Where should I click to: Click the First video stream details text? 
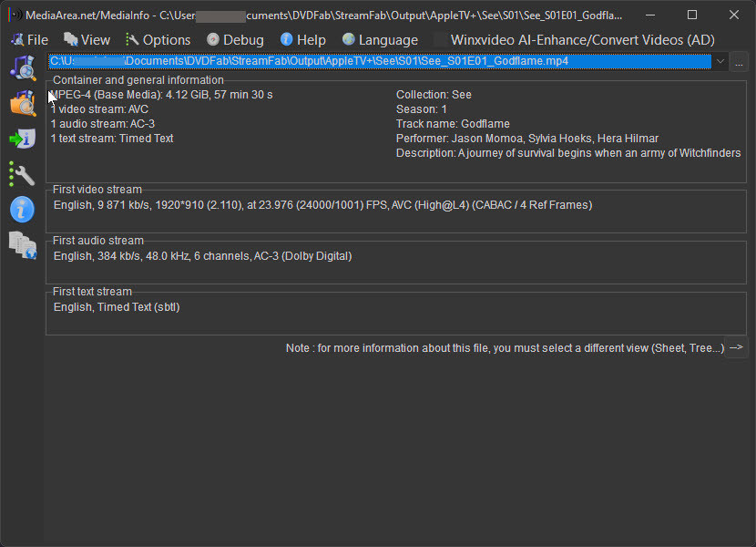pyautogui.click(x=322, y=205)
